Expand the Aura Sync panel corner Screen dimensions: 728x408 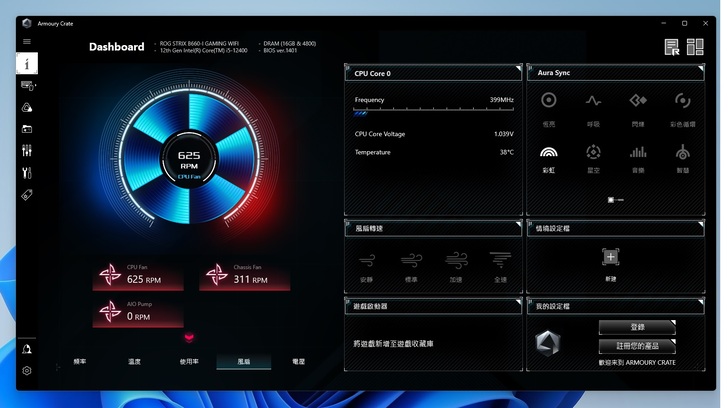(x=701, y=68)
